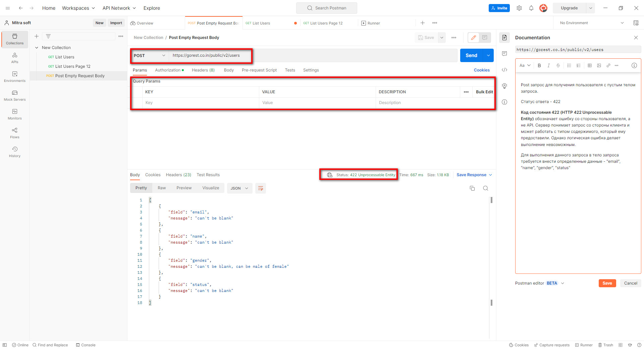This screenshot has height=349, width=644.
Task: Click the blue Send button
Action: point(471,55)
